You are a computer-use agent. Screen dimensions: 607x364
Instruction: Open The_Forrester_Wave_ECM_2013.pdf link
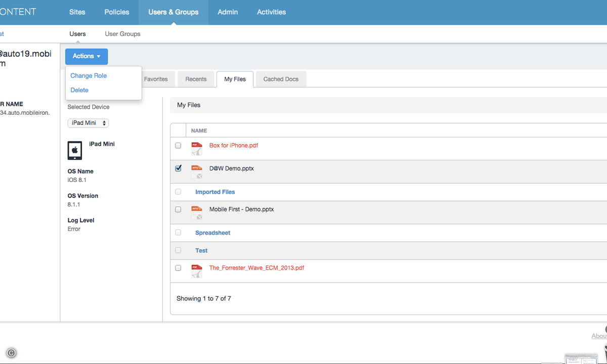pyautogui.click(x=257, y=268)
